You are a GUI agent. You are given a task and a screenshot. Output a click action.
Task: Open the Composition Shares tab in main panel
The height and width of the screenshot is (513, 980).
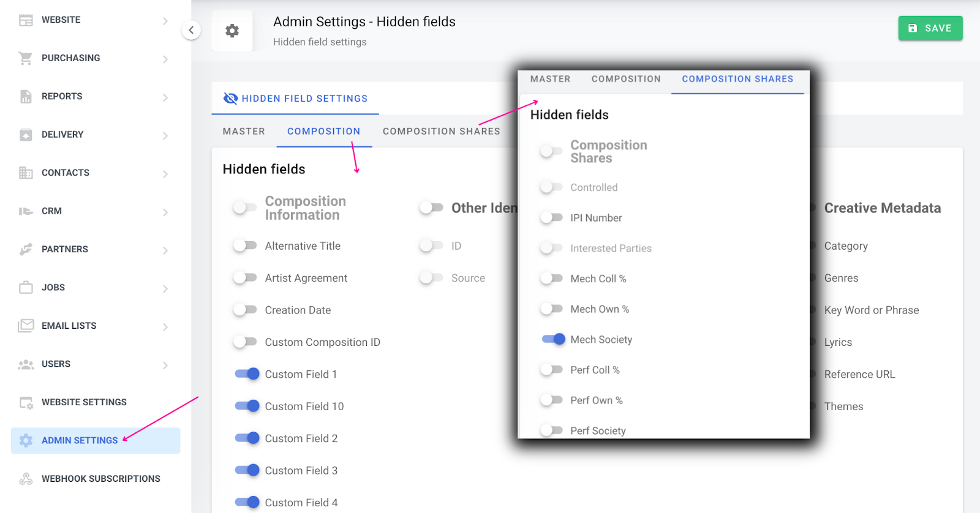[441, 131]
